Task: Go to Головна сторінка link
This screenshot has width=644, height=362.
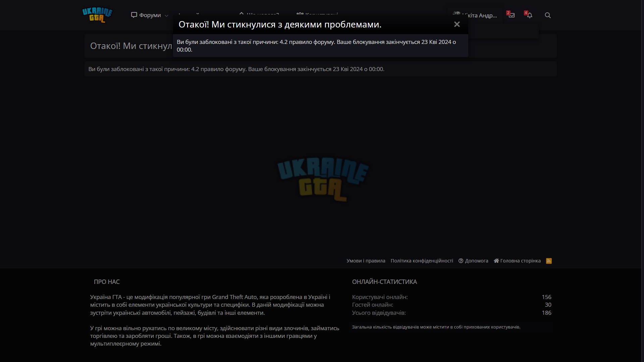Action: click(517, 261)
